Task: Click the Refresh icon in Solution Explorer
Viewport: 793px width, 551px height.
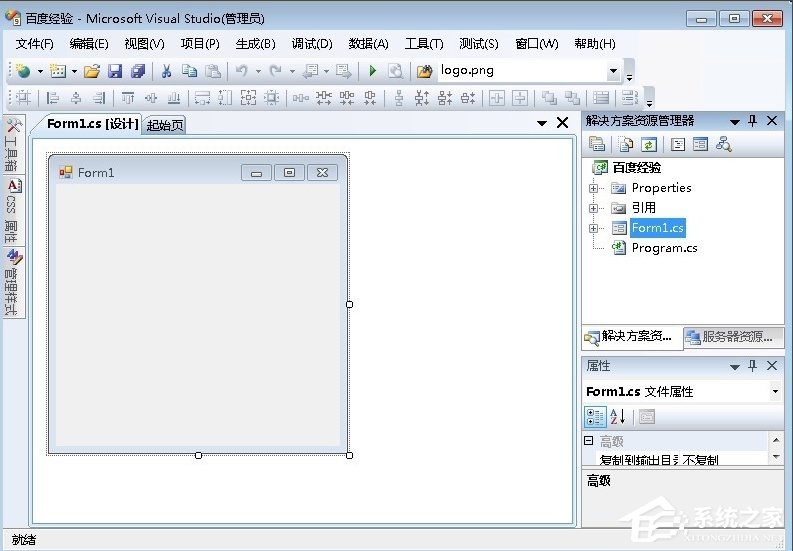Action: tap(648, 145)
